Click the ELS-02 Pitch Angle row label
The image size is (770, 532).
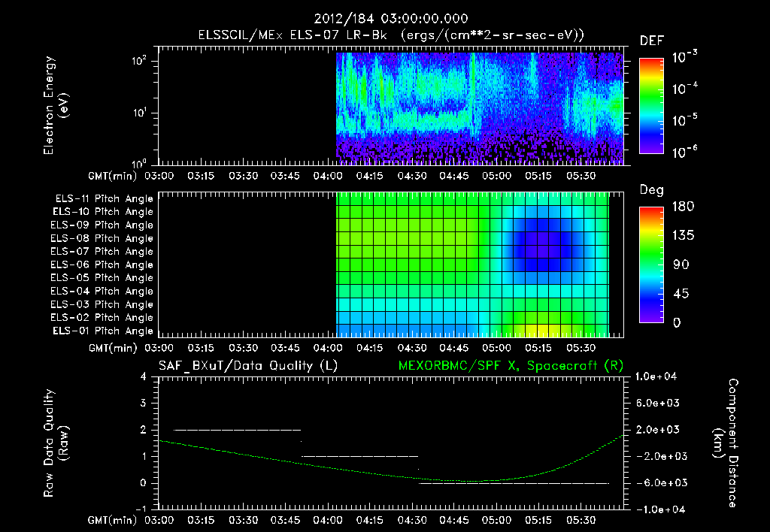pyautogui.click(x=102, y=318)
